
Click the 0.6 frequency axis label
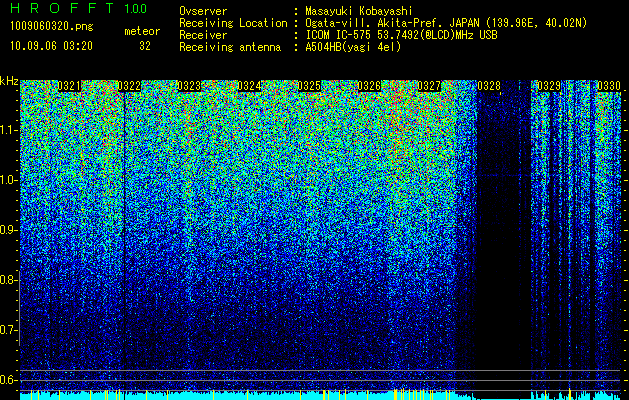pos(8,380)
